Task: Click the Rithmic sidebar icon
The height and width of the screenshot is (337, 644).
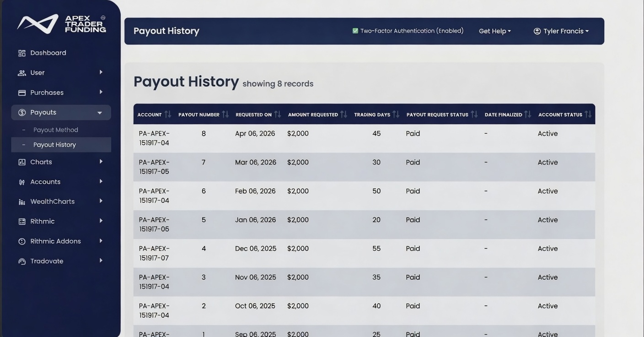Action: click(x=21, y=222)
